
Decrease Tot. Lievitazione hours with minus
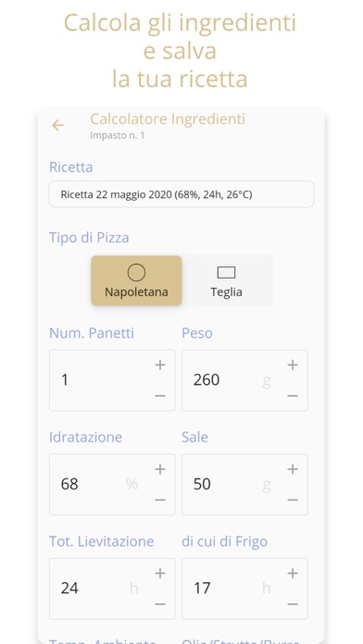click(x=160, y=604)
